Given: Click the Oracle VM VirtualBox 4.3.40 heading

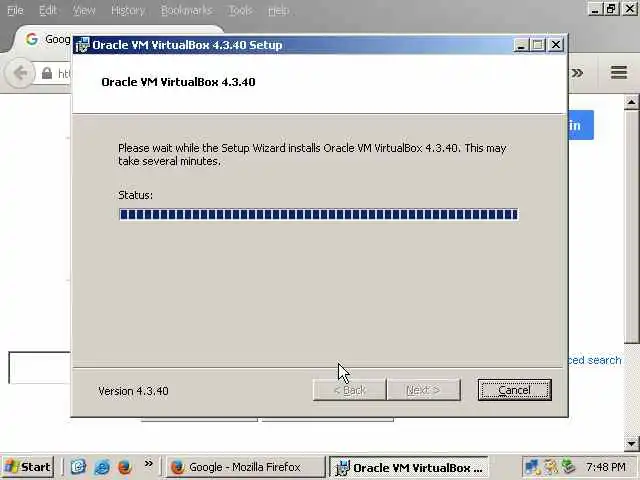Looking at the screenshot, I should pyautogui.click(x=178, y=82).
